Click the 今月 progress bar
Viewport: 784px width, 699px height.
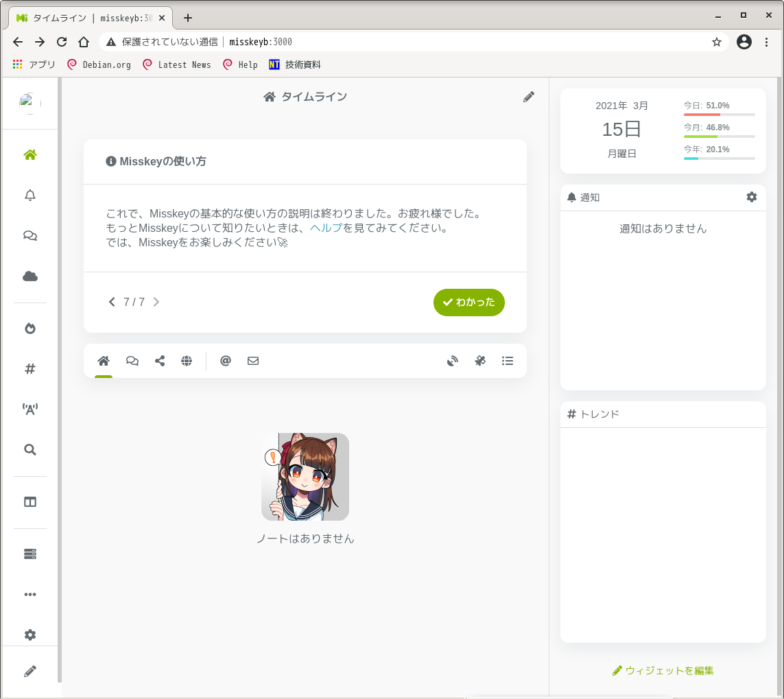pos(720,137)
